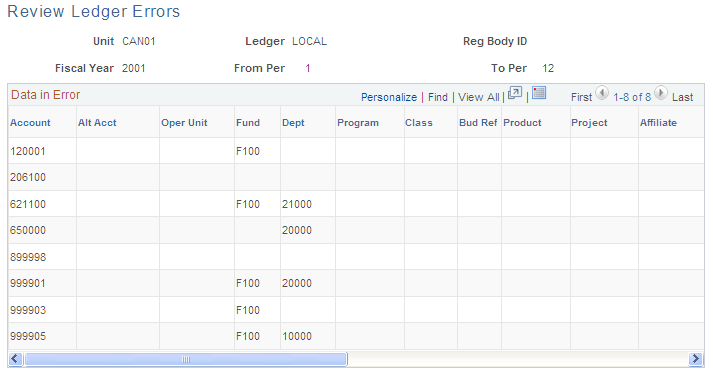This screenshot has width=713, height=376.
Task: Click the Alt Acct column header
Action: pos(97,123)
